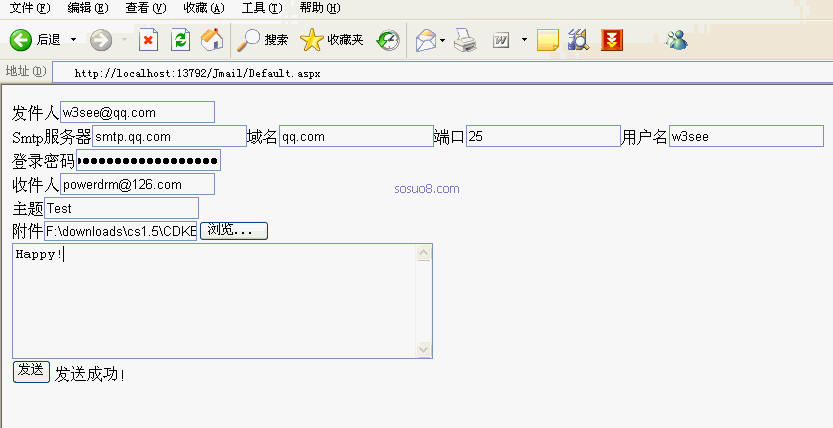Click the 端口 port field containing 25
Viewport: 833px width, 428px height.
[x=543, y=136]
